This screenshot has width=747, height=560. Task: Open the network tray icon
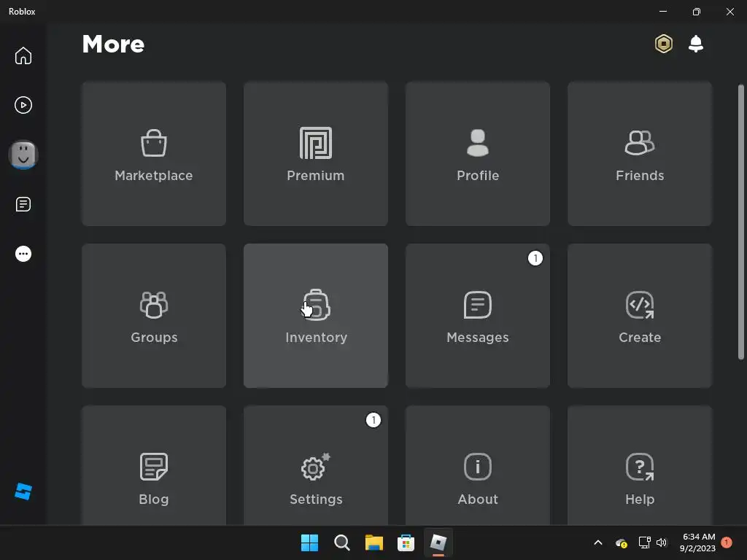click(644, 542)
